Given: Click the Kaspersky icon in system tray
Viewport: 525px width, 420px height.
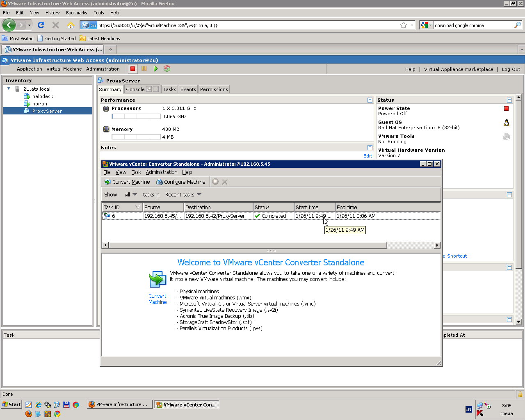Looking at the screenshot, I should (x=479, y=413).
